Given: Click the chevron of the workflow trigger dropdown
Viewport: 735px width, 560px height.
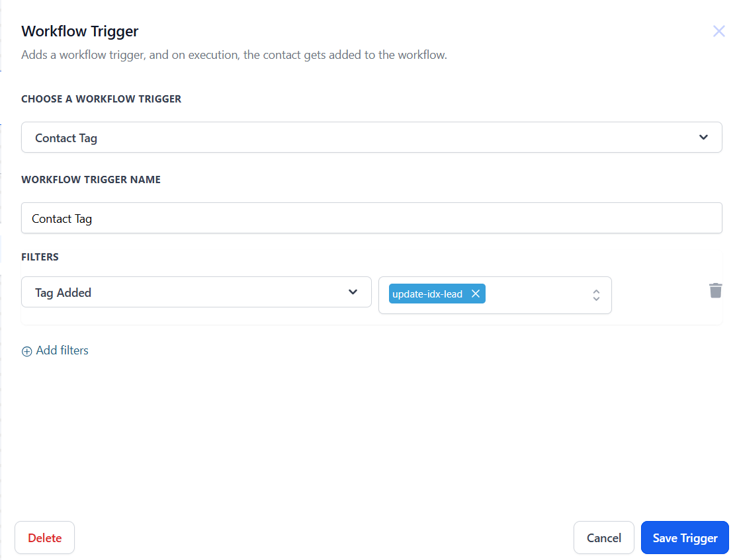Looking at the screenshot, I should coord(703,138).
